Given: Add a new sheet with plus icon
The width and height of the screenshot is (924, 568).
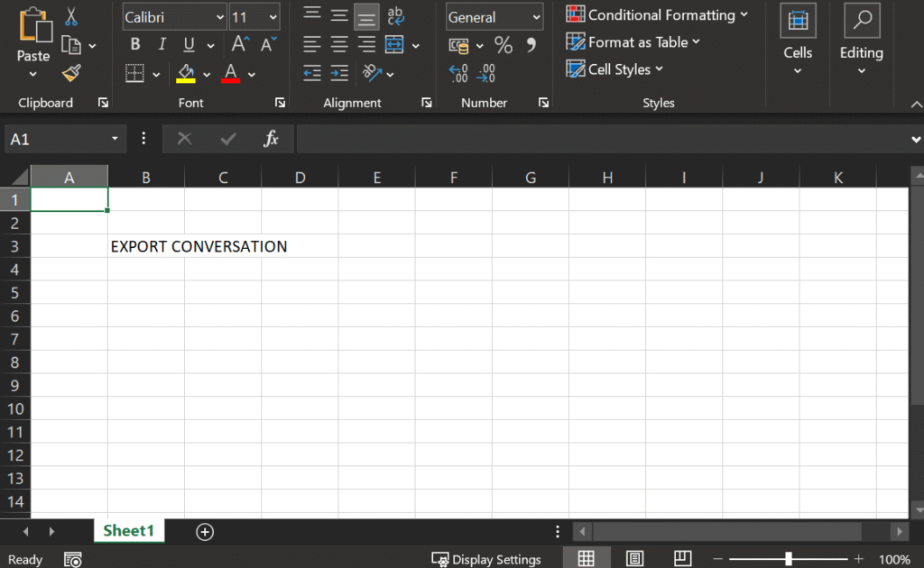Looking at the screenshot, I should 205,532.
